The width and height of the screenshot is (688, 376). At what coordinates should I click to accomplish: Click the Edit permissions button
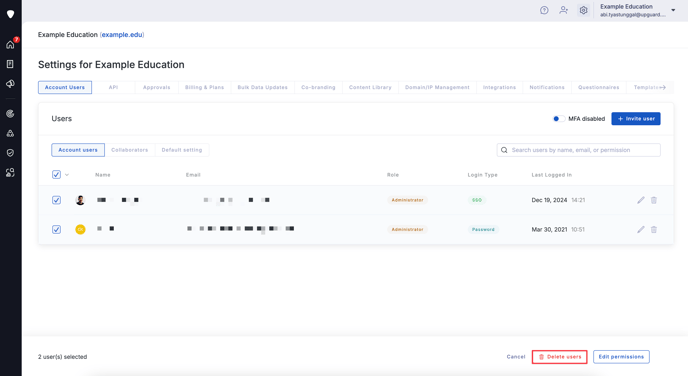pos(621,357)
